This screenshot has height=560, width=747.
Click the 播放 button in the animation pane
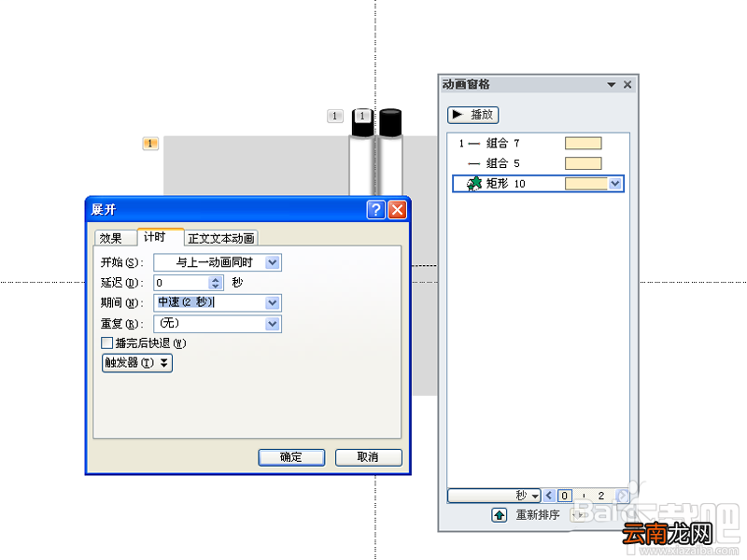coord(472,115)
